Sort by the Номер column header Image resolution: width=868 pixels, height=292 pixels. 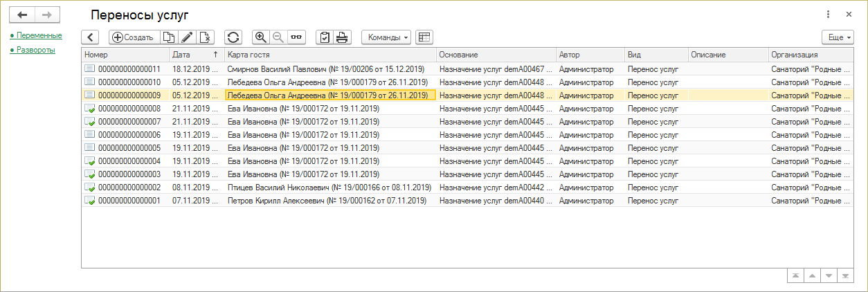[x=125, y=54]
